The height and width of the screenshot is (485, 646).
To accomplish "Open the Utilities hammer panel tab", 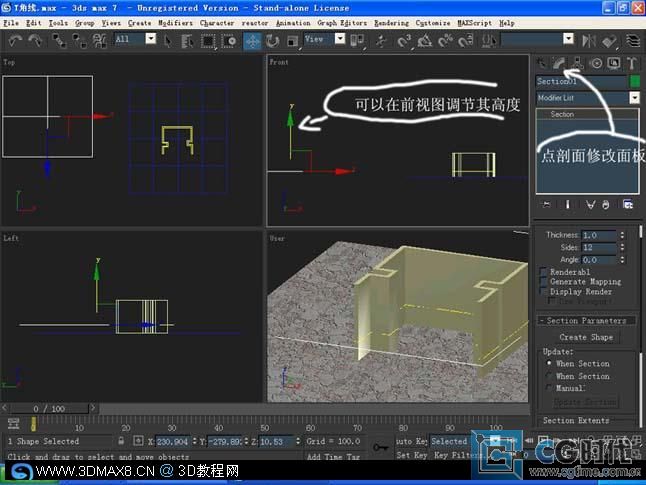I will pos(632,63).
